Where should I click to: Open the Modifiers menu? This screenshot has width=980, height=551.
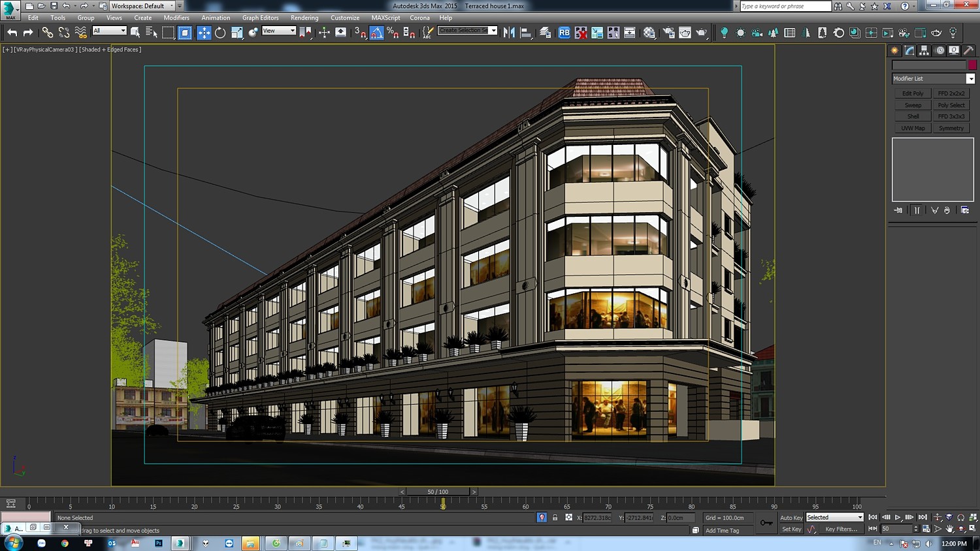pos(176,18)
